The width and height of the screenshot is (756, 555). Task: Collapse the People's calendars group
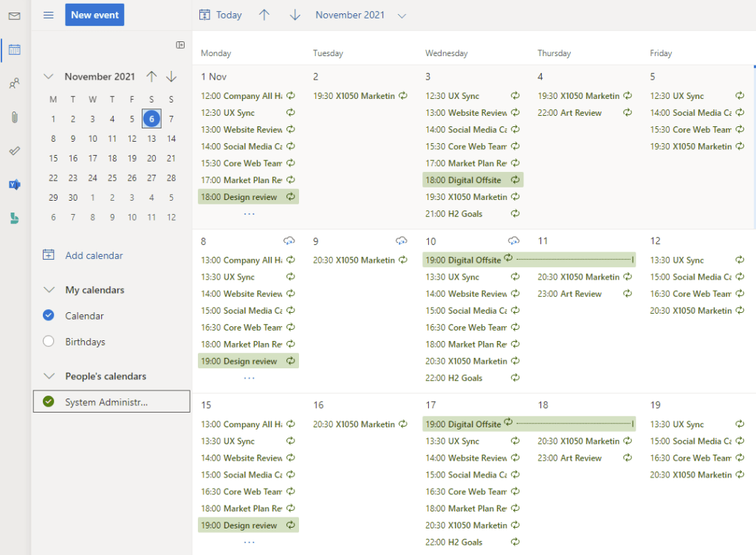[x=49, y=376]
